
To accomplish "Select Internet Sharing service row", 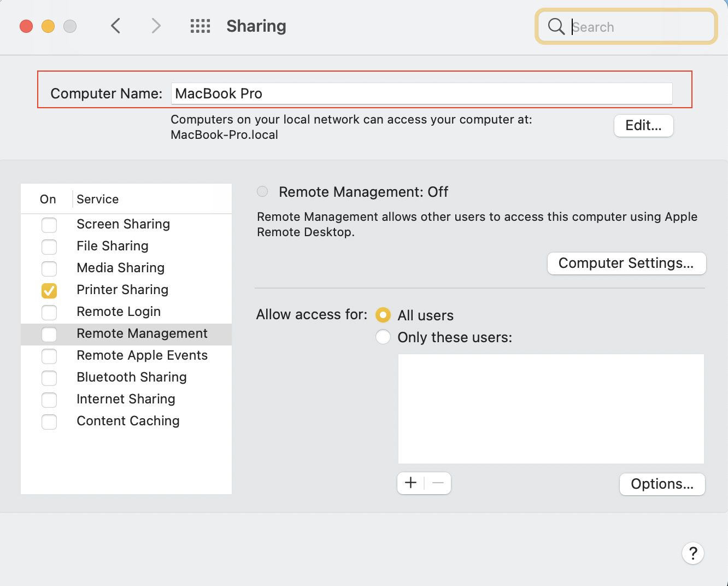I will (126, 399).
